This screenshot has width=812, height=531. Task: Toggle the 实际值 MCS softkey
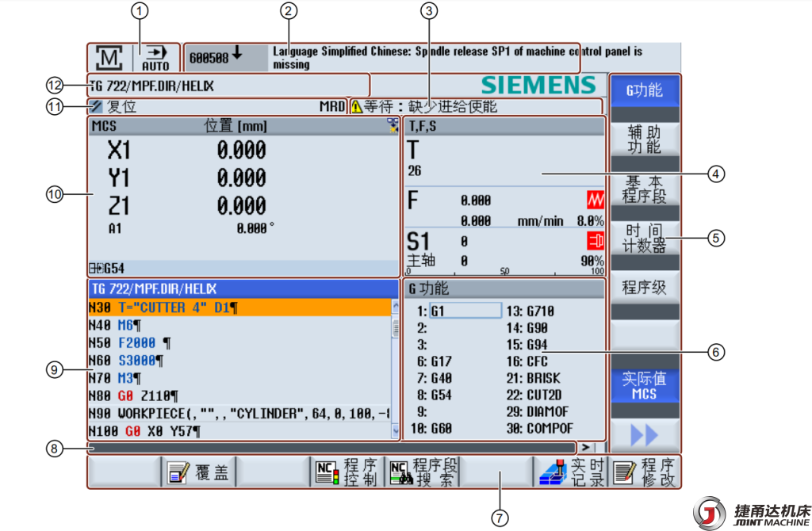(x=644, y=385)
